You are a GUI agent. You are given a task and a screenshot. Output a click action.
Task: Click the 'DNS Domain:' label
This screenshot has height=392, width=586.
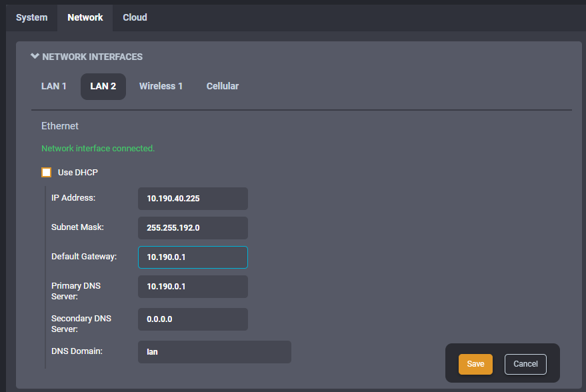pos(77,351)
